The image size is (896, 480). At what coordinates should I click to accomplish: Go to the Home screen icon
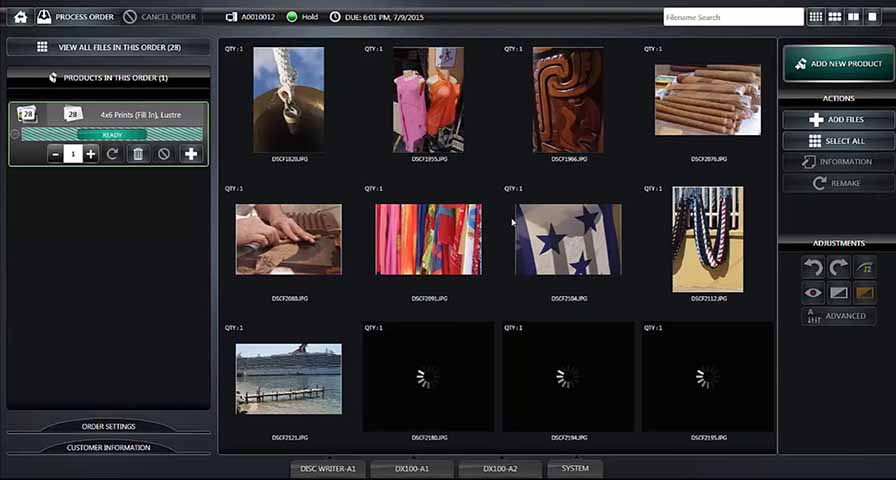(21, 17)
